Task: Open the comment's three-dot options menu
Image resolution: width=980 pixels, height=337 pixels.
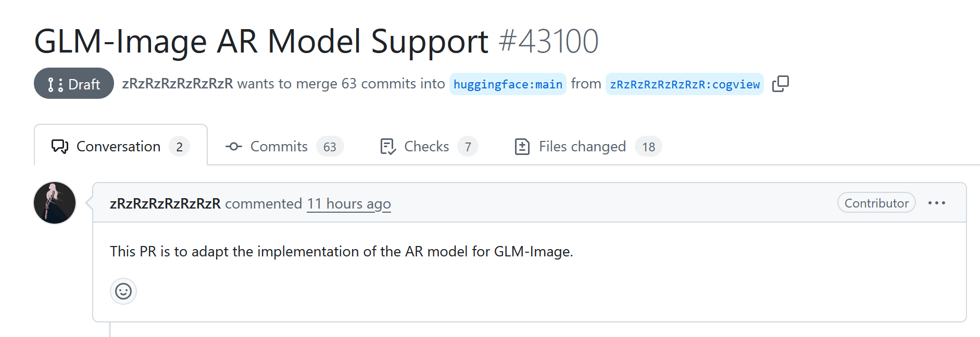Action: click(936, 203)
